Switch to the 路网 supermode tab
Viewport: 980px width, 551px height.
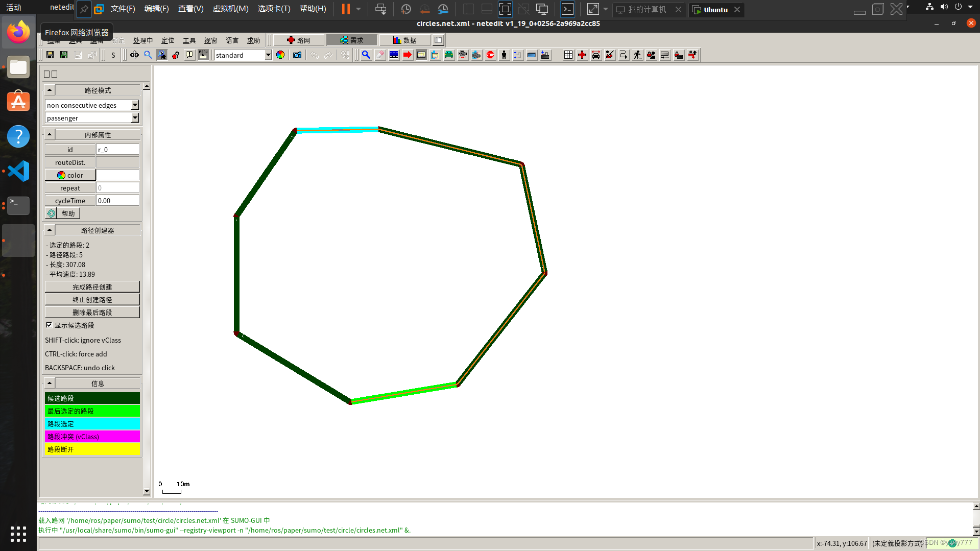point(299,40)
